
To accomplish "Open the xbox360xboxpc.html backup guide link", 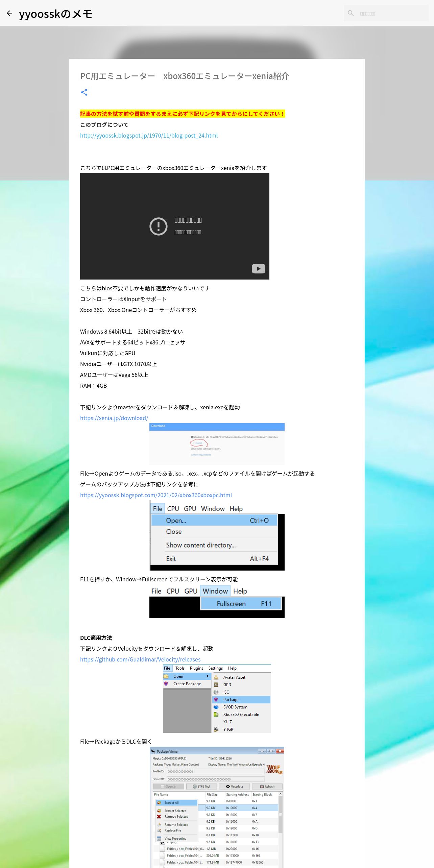I will pos(156,495).
